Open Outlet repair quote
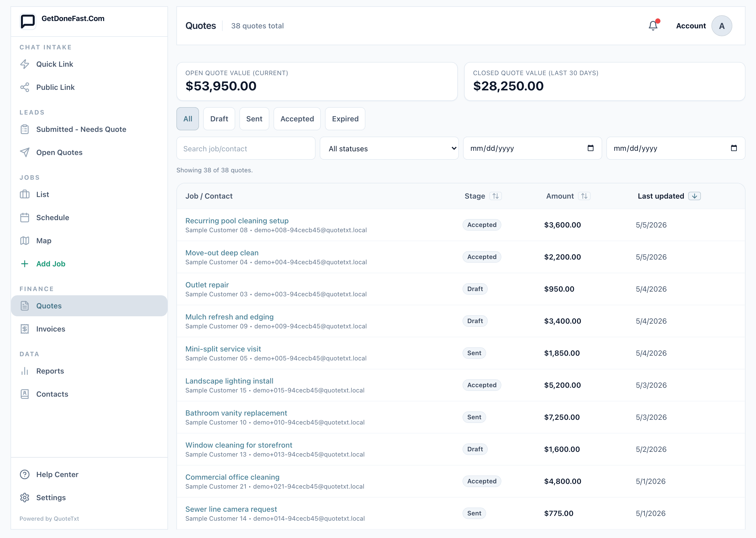This screenshot has height=538, width=756. coord(207,285)
